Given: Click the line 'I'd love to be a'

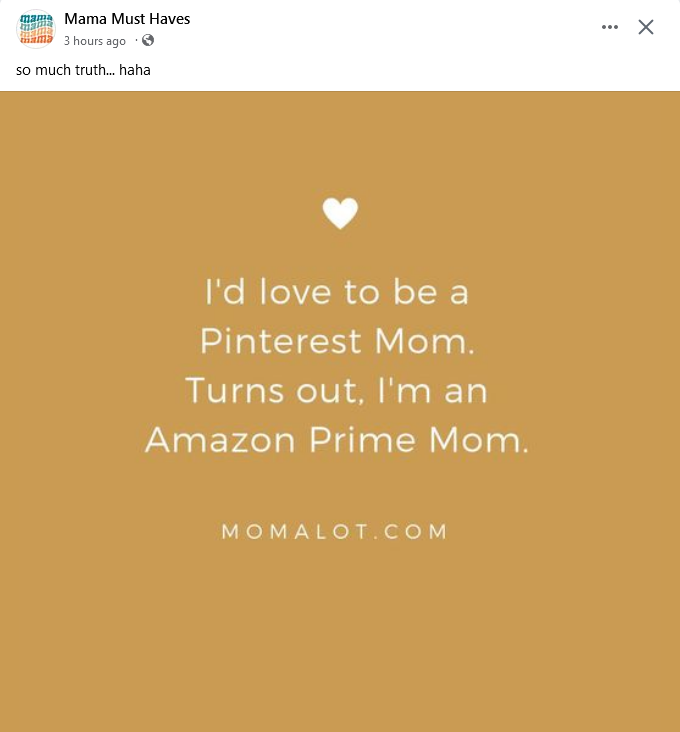Looking at the screenshot, I should pyautogui.click(x=337, y=293).
